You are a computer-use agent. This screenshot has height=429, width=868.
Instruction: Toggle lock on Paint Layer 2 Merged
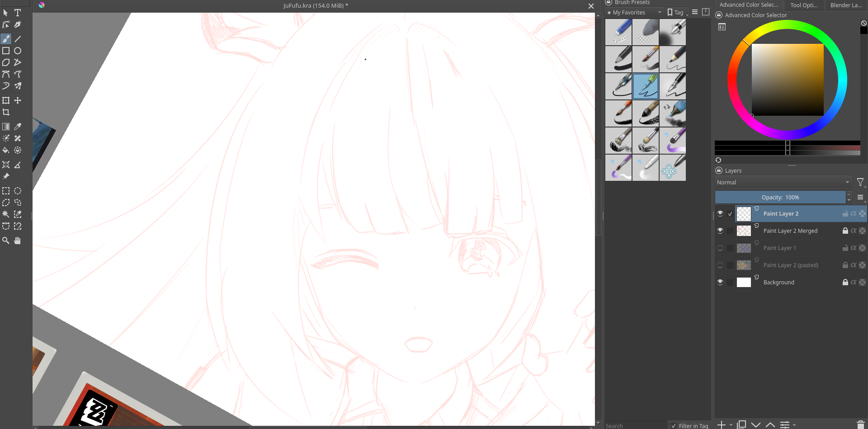point(845,231)
